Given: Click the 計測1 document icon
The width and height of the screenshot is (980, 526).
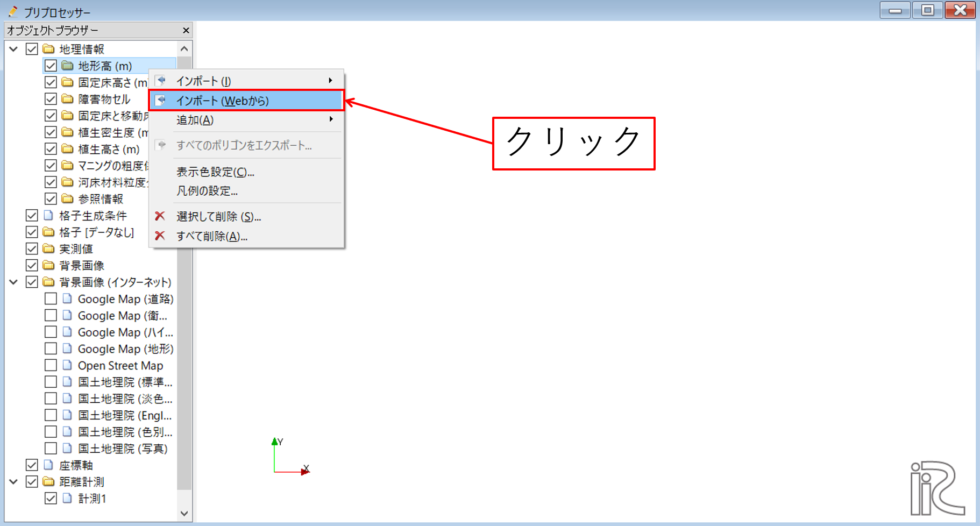Looking at the screenshot, I should [67, 499].
